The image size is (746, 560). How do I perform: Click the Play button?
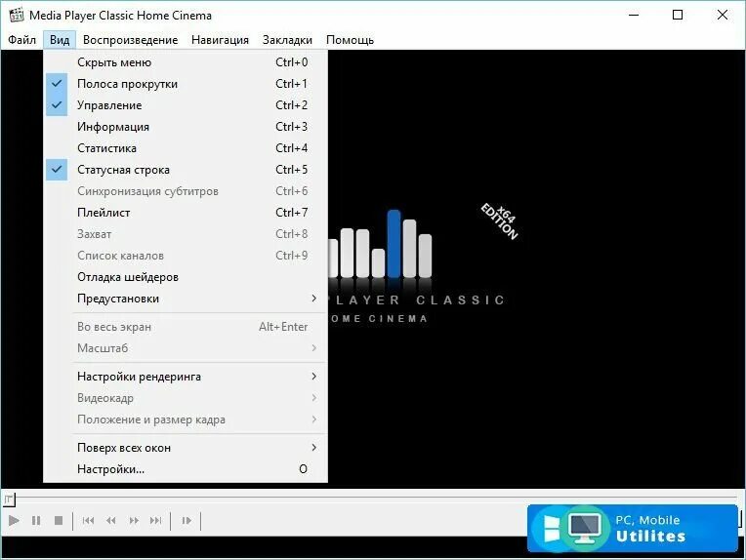14,521
